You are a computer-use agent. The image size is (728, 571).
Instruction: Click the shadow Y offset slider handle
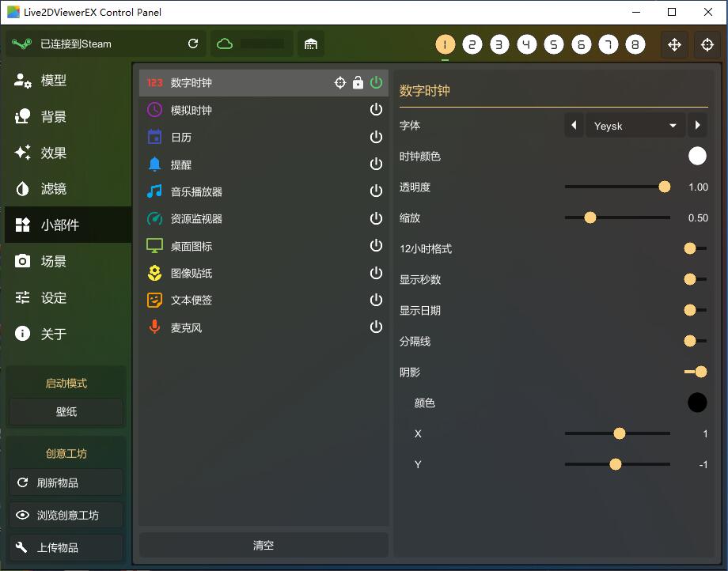(x=615, y=464)
